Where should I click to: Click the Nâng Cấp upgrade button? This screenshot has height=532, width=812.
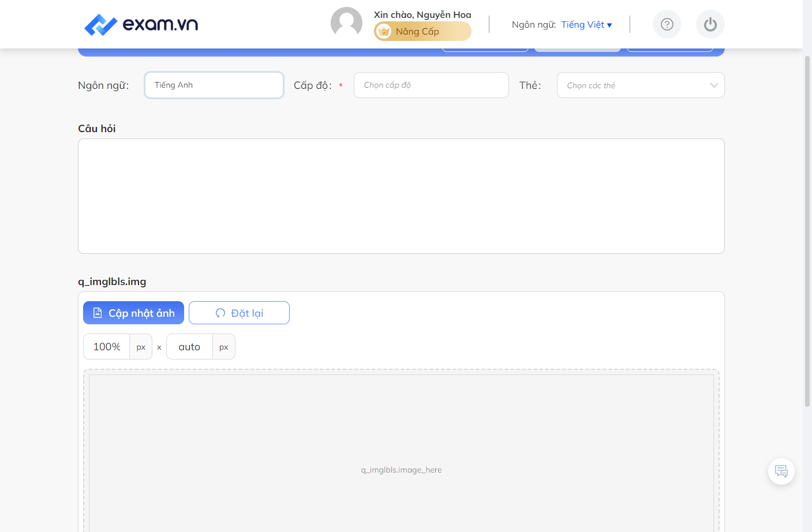pos(422,31)
